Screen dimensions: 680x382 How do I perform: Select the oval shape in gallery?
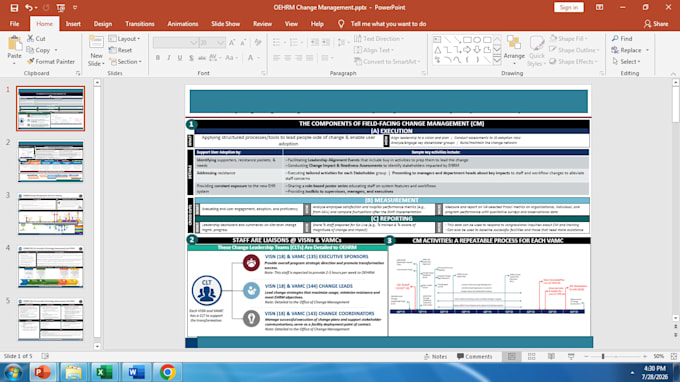(x=477, y=40)
